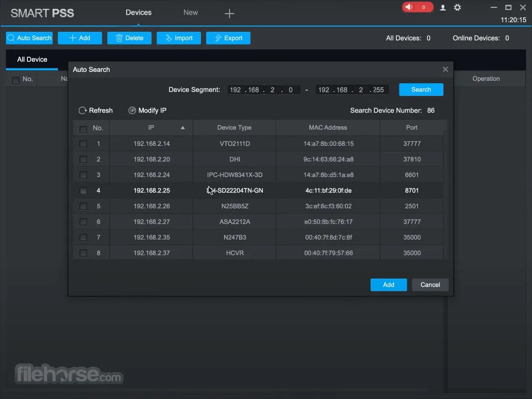Check the box for 192.168.2.24
The height and width of the screenshot is (399, 532).
tap(83, 175)
